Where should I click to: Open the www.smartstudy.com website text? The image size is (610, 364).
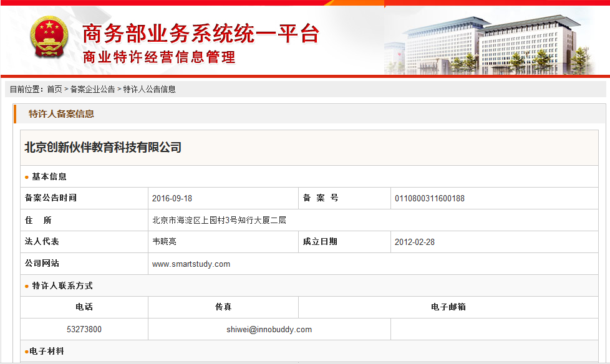coord(191,264)
